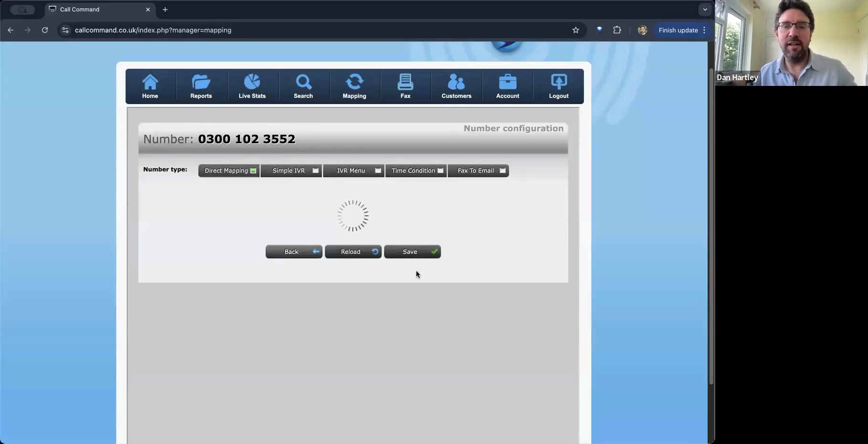This screenshot has width=868, height=444.
Task: Click the Number configuration heading
Action: pos(514,128)
